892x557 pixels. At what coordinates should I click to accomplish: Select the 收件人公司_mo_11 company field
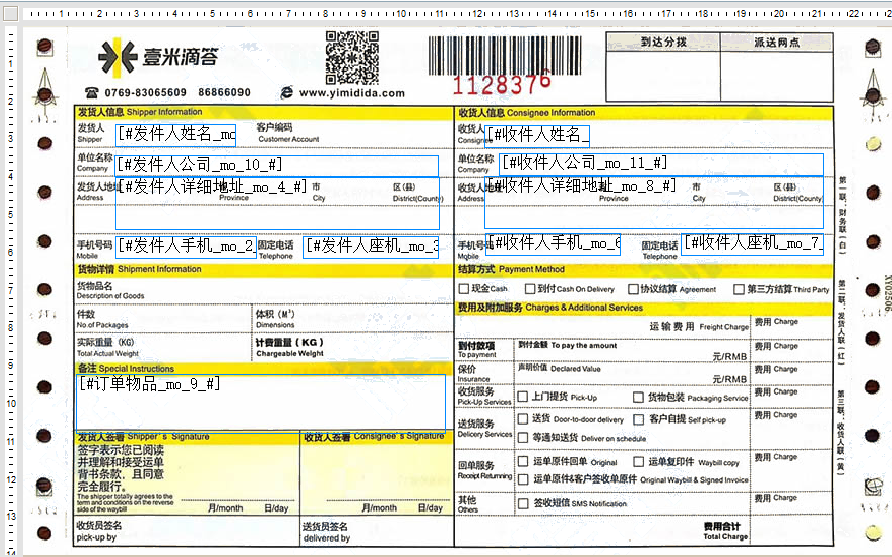tap(662, 164)
